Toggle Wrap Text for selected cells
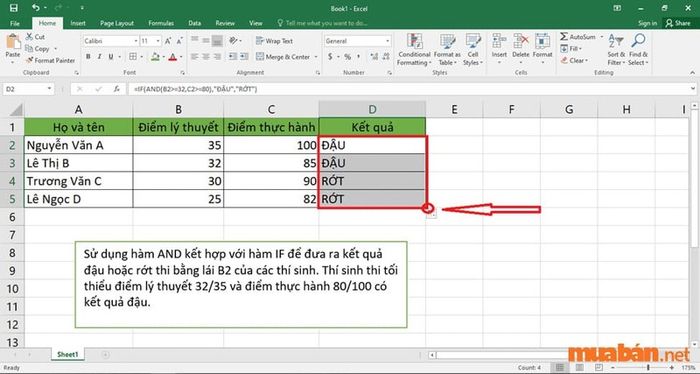This screenshot has width=700, height=374. pos(274,41)
